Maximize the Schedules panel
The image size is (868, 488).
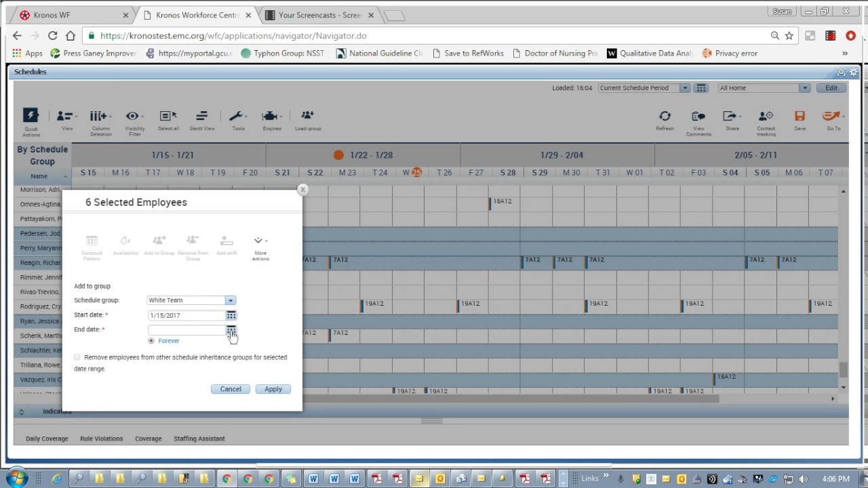click(842, 72)
